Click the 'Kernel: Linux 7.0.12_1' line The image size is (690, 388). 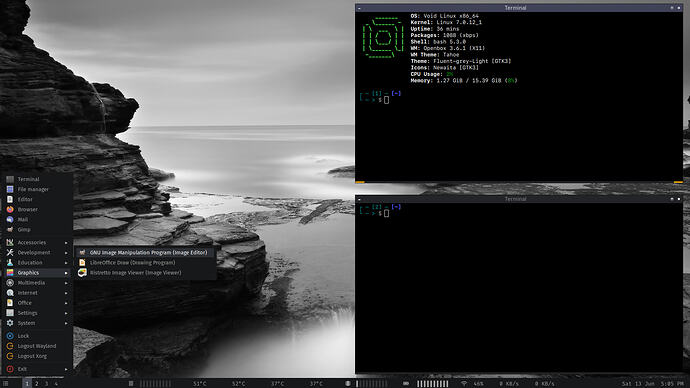pyautogui.click(x=446, y=22)
